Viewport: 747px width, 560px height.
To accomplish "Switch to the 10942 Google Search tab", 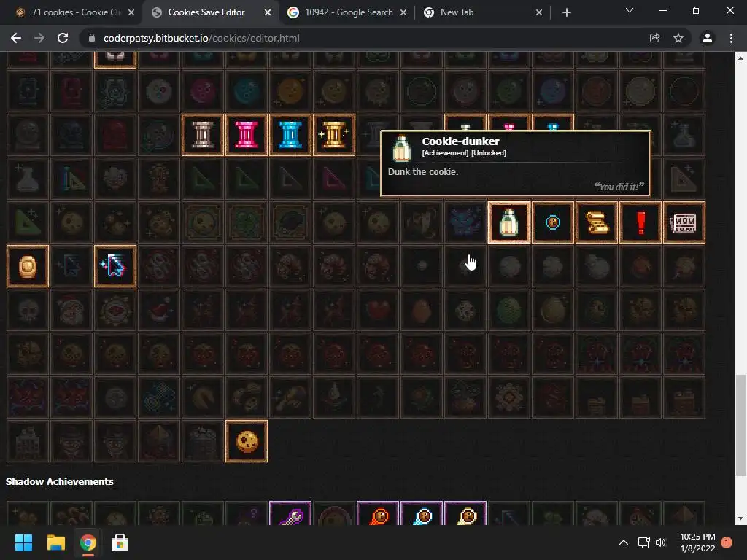I will pos(349,12).
